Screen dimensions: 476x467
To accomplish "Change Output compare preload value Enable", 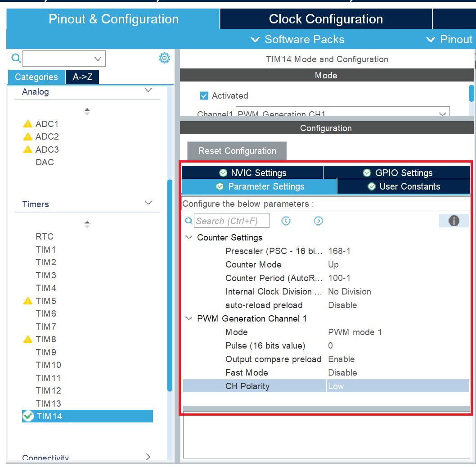I will 341,359.
